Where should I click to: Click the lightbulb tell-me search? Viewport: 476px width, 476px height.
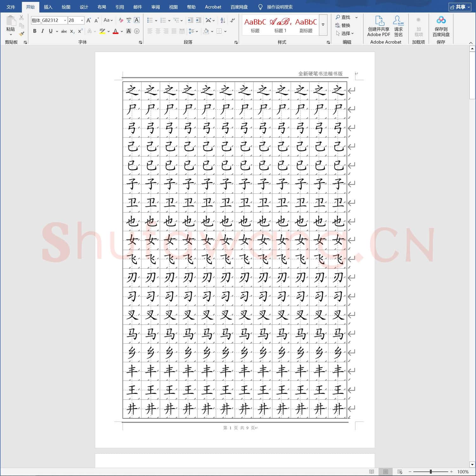point(260,7)
